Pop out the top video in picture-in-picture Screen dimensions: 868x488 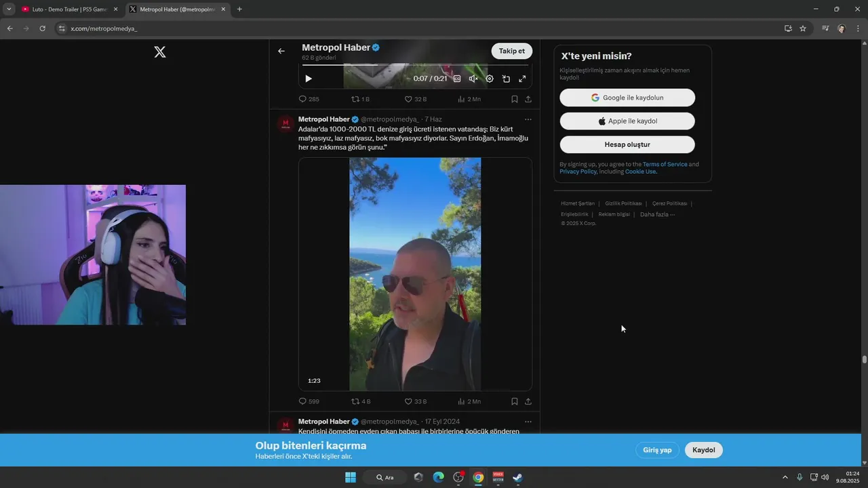pyautogui.click(x=506, y=79)
